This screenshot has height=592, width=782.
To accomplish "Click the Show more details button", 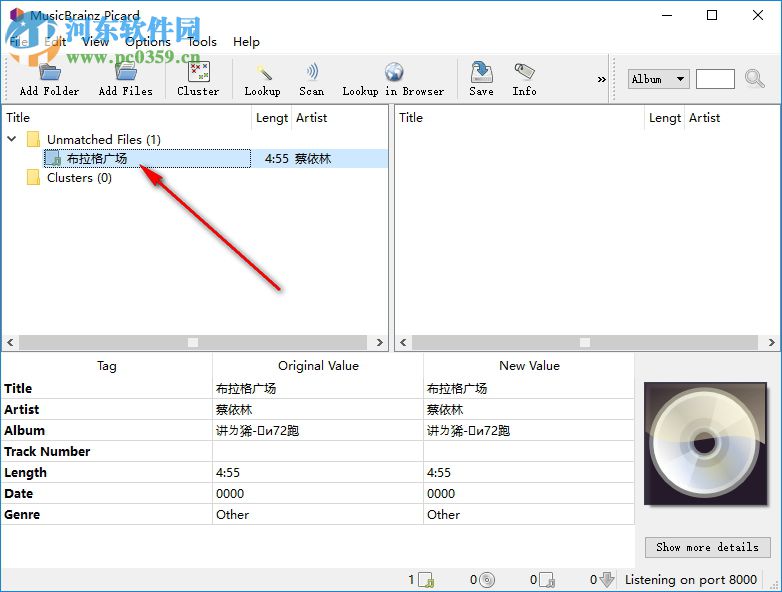I will tap(707, 547).
